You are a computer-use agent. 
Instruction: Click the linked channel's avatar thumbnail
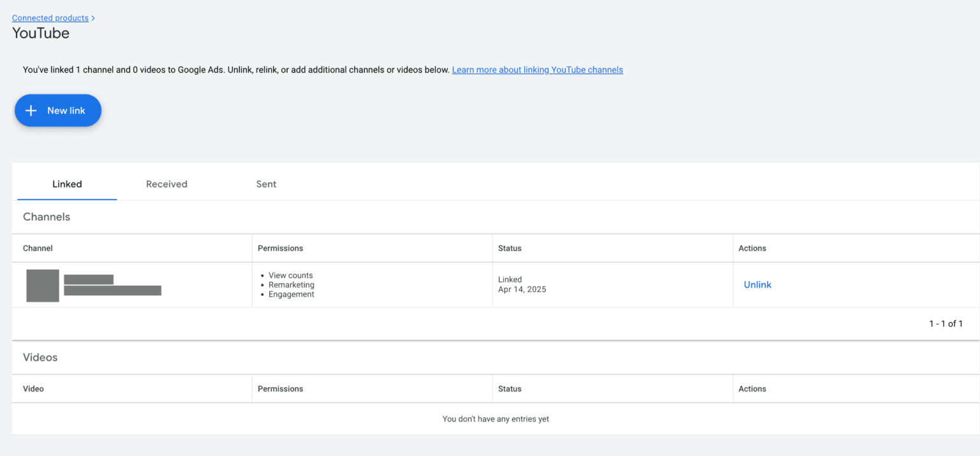coord(43,285)
